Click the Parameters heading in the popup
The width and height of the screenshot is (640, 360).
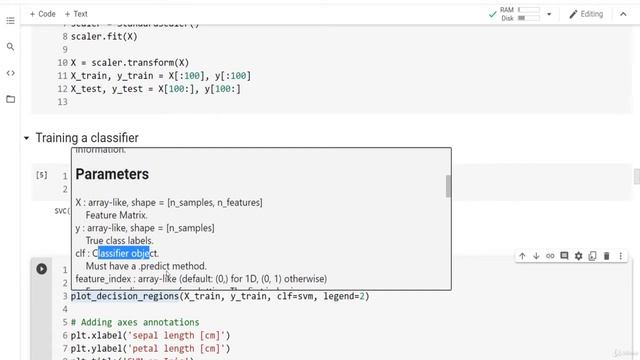pyautogui.click(x=112, y=174)
